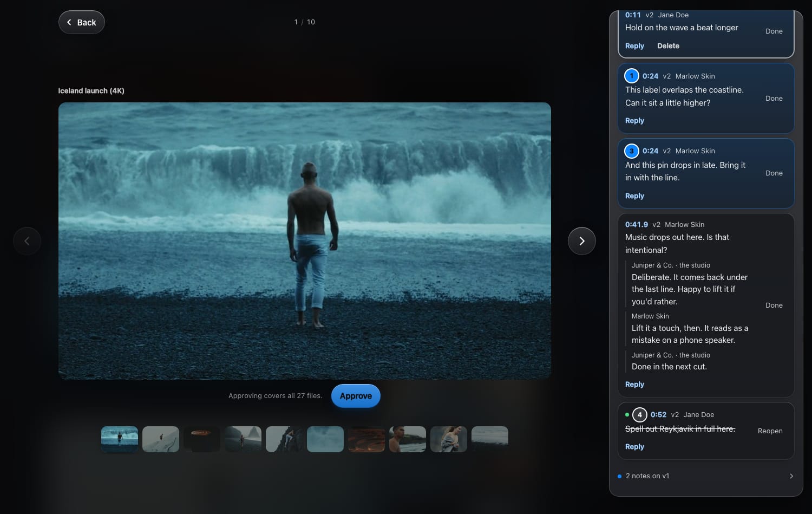Screen dimensions: 812x514
Task: Select pin badge 4 on the Reykjavik note
Action: pyautogui.click(x=639, y=415)
